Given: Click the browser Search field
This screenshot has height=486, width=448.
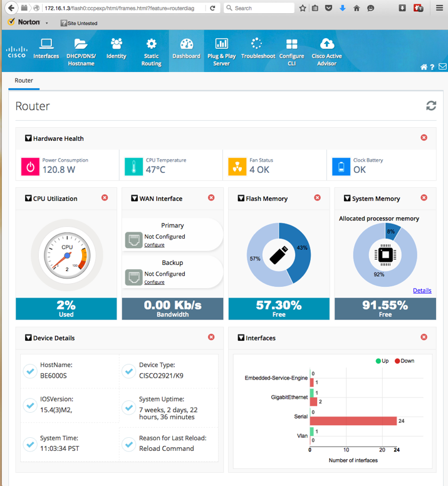Looking at the screenshot, I should pyautogui.click(x=259, y=8).
